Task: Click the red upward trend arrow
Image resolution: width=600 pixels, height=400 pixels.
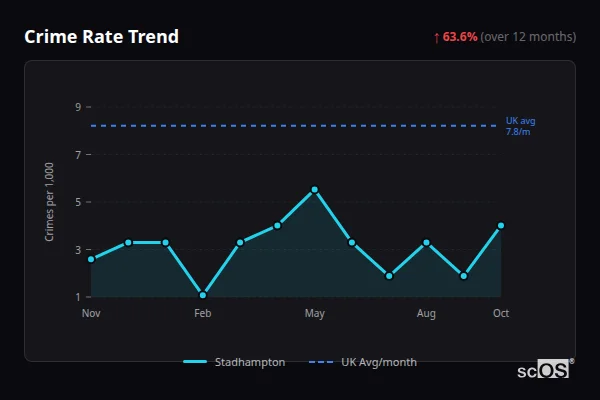Action: [437, 38]
